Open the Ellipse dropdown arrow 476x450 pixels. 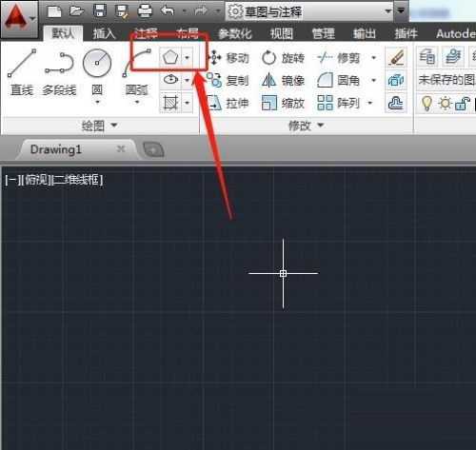tap(188, 80)
